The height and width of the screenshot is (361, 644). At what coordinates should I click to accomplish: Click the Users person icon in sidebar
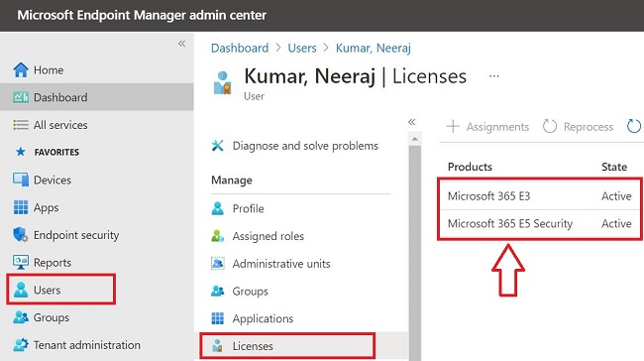coord(21,290)
